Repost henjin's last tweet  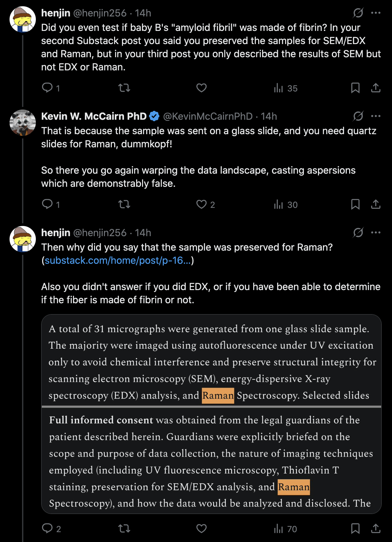(124, 529)
